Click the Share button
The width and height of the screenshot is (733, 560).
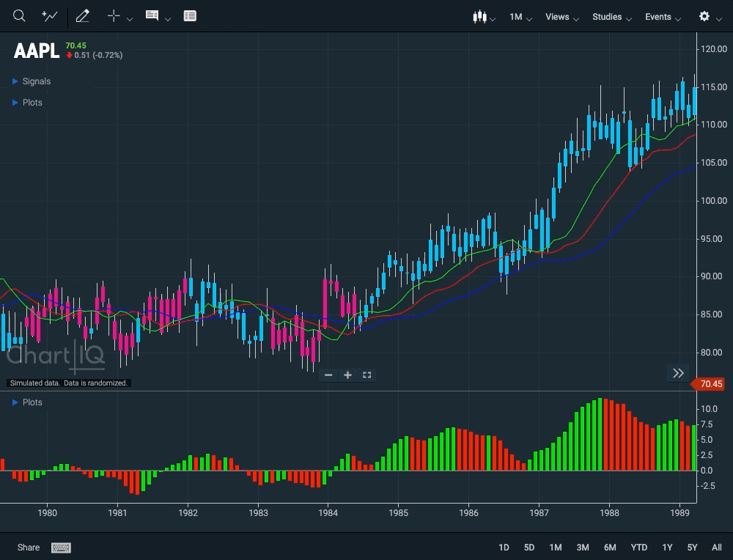[x=29, y=548]
